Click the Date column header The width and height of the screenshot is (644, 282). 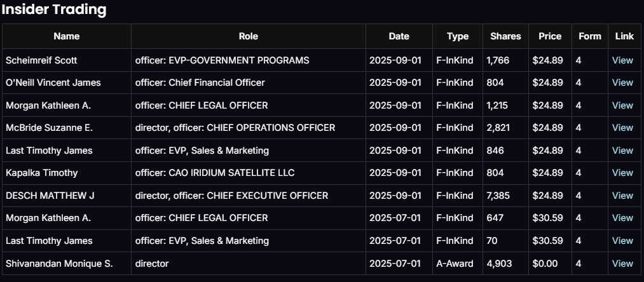coord(399,36)
